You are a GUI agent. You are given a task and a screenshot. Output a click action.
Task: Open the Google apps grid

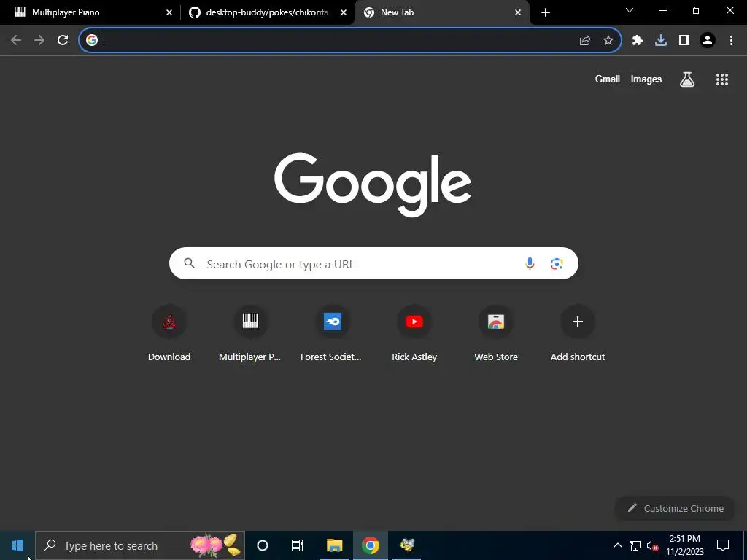pos(722,79)
